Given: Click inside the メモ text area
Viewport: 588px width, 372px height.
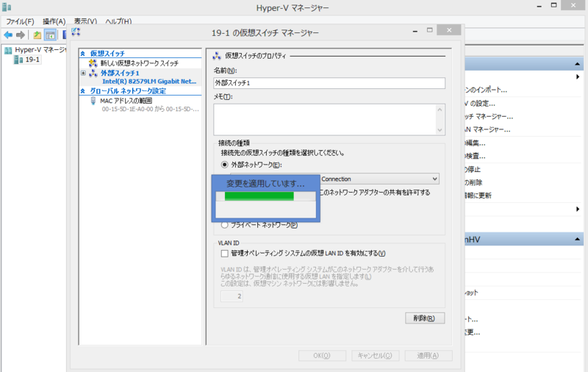Looking at the screenshot, I should (x=325, y=120).
